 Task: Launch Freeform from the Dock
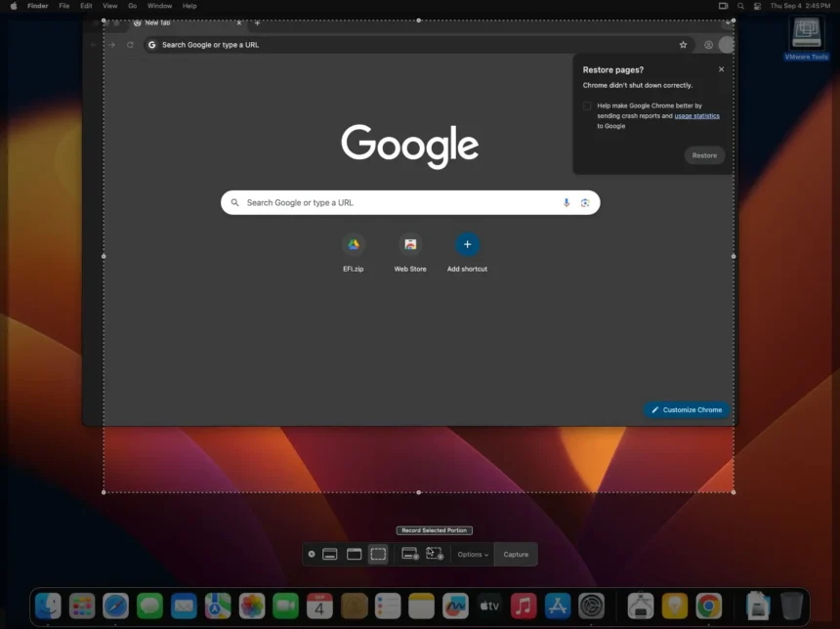point(455,606)
